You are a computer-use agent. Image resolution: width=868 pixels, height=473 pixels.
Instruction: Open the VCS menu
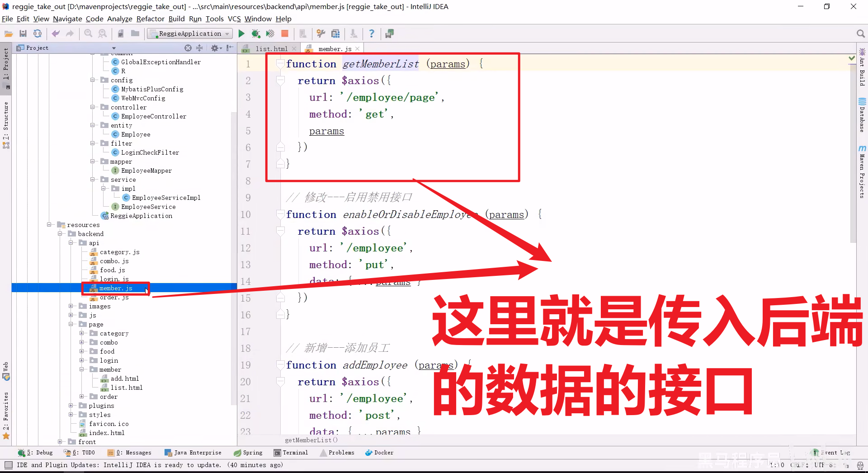tap(234, 19)
